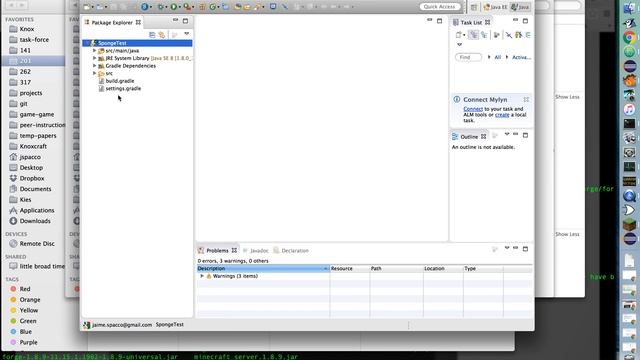Open Package Explorer view menu arrow
640x360 pixels.
pyautogui.click(x=187, y=34)
